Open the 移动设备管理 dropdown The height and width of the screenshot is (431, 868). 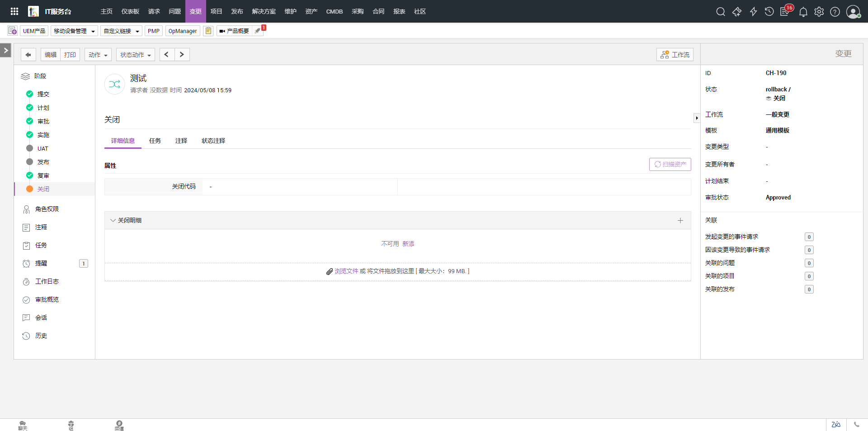[74, 31]
